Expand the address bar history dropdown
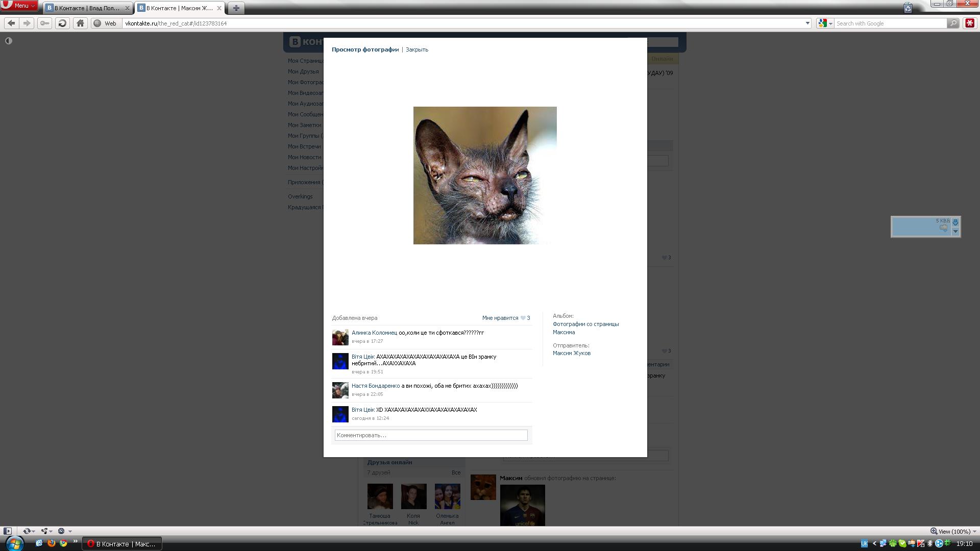 (x=807, y=23)
